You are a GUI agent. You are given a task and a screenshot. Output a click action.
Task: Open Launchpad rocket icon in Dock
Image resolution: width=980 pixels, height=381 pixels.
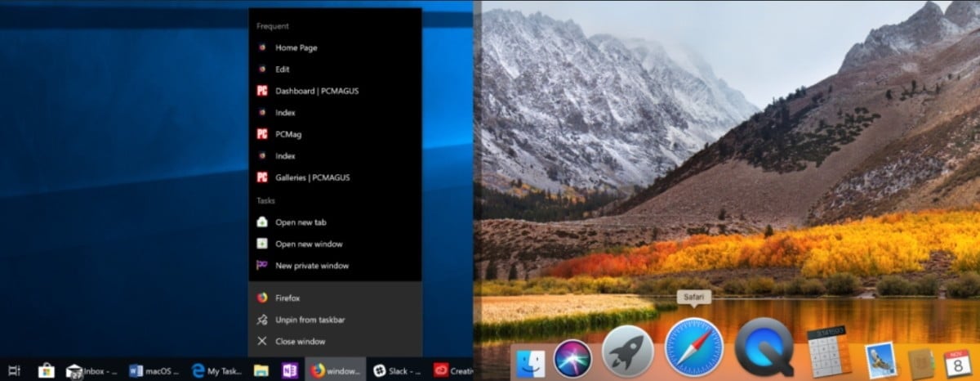coord(627,352)
